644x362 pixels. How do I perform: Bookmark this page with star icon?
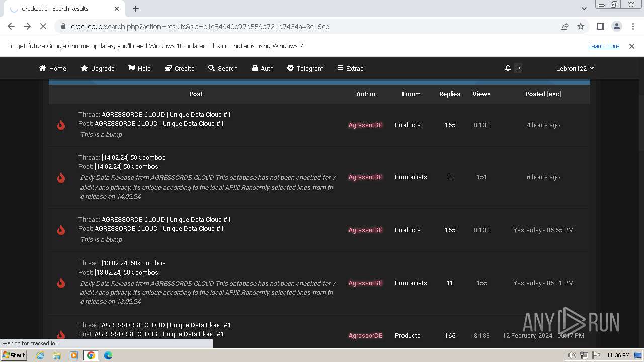(x=581, y=26)
